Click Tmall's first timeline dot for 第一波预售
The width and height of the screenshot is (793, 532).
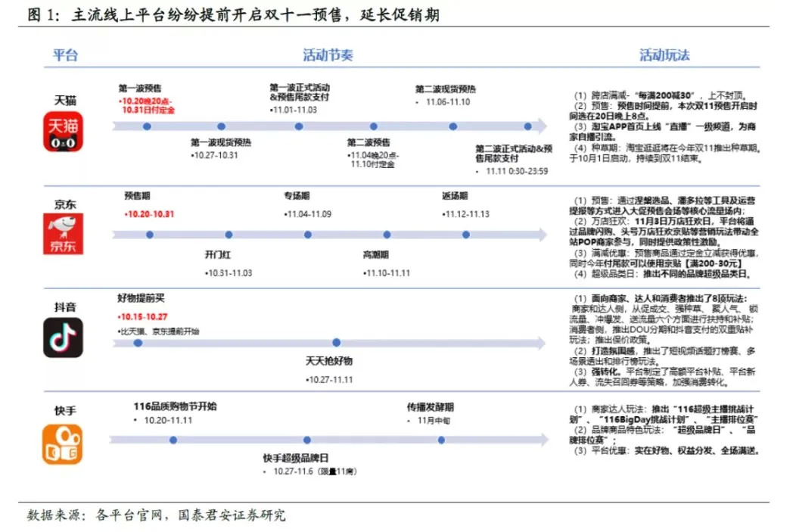147,126
